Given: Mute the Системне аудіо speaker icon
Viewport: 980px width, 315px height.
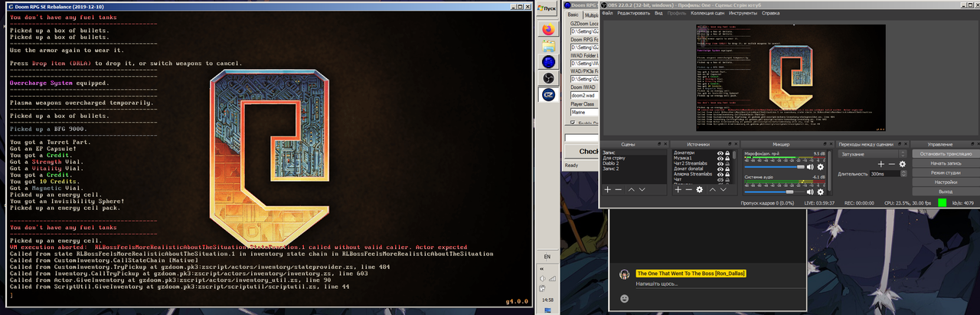Looking at the screenshot, I should 810,192.
